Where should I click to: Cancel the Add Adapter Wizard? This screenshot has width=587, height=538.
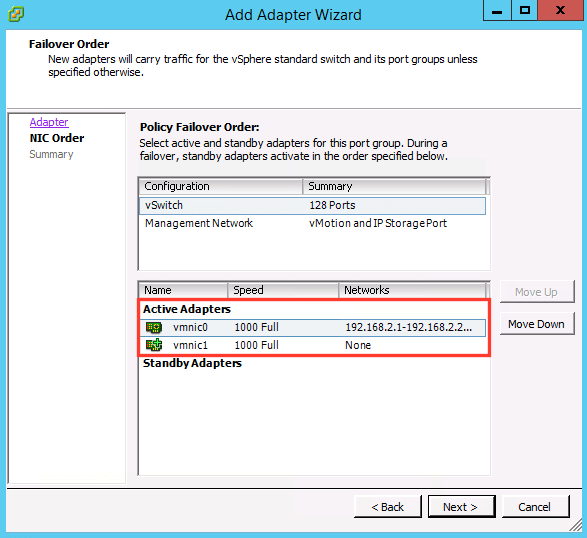(535, 507)
